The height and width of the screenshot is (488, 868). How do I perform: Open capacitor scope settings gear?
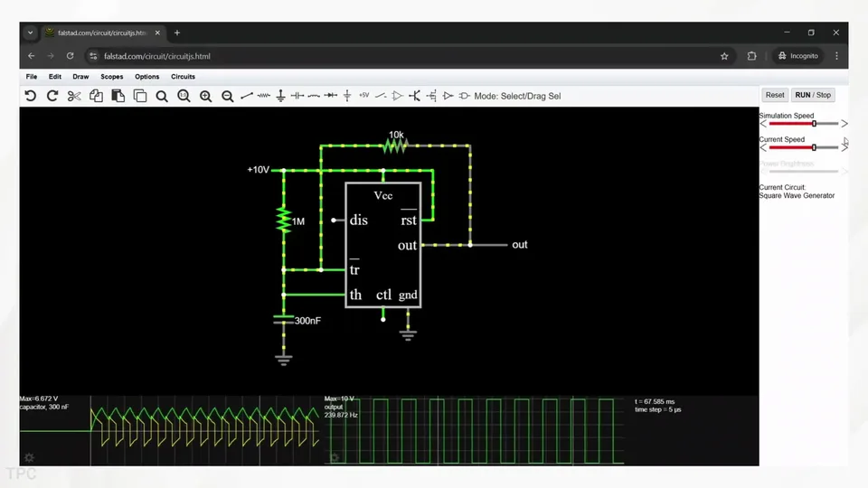tap(29, 457)
